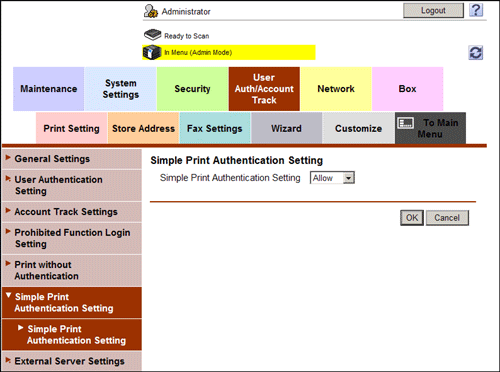Viewport: 500px width, 372px height.
Task: Go to the Maintenance tab
Action: (x=49, y=89)
